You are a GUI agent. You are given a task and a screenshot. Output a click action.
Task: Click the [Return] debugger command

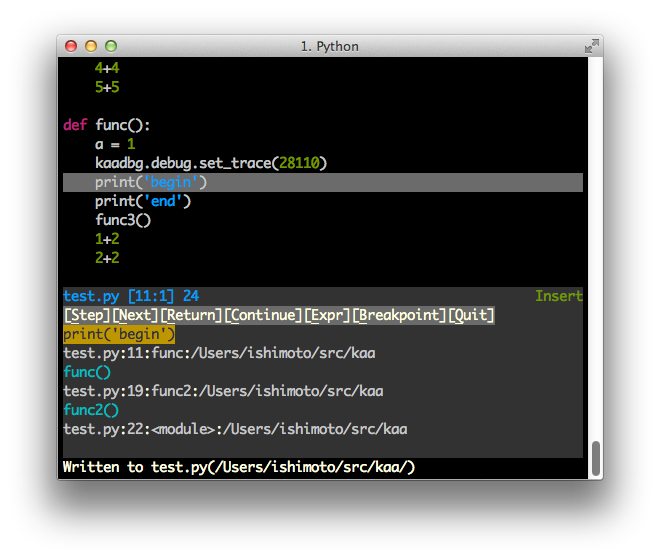tap(192, 315)
